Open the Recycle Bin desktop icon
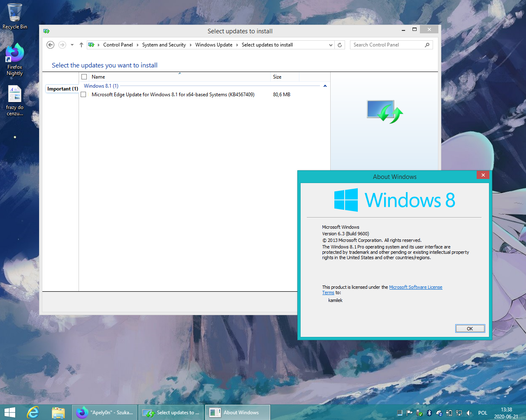 point(15,16)
